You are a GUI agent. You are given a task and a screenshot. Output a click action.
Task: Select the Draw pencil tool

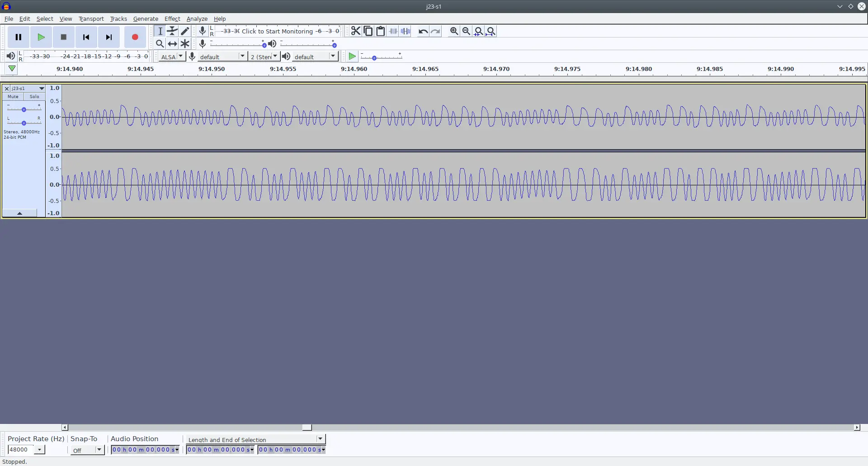tap(185, 31)
